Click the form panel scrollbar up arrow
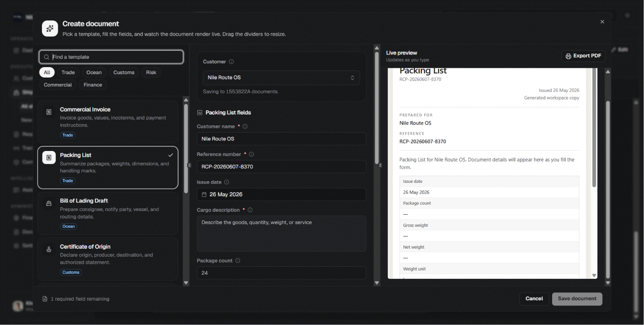Image resolution: width=644 pixels, height=325 pixels. click(x=377, y=48)
